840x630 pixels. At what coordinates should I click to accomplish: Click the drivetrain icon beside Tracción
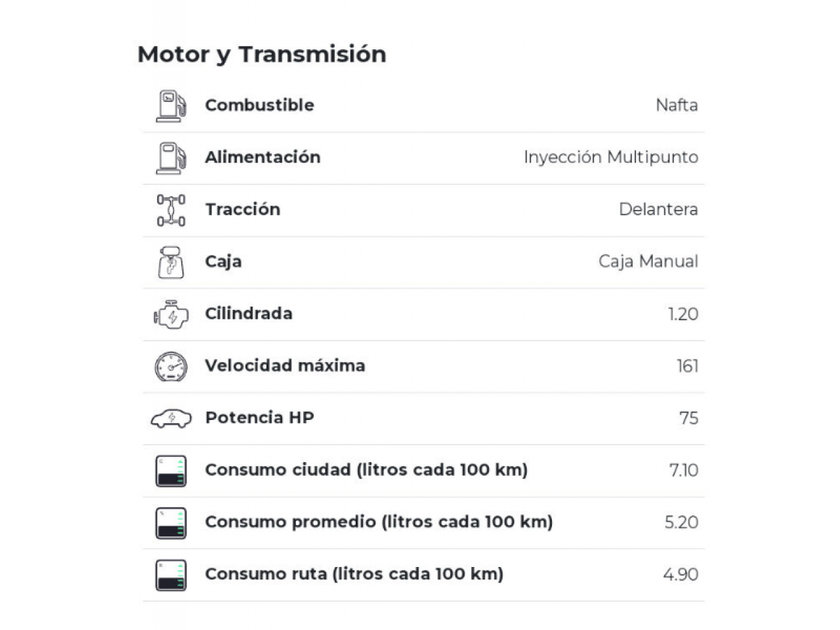pyautogui.click(x=171, y=210)
